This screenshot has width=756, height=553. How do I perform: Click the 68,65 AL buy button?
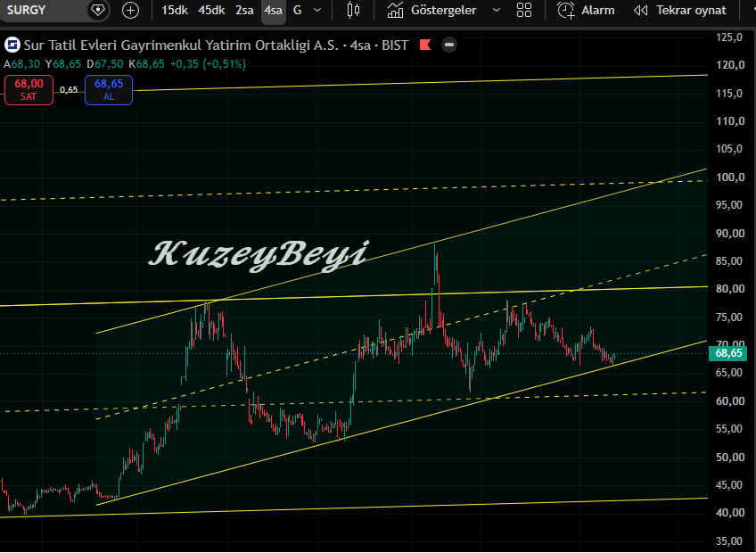pos(109,90)
